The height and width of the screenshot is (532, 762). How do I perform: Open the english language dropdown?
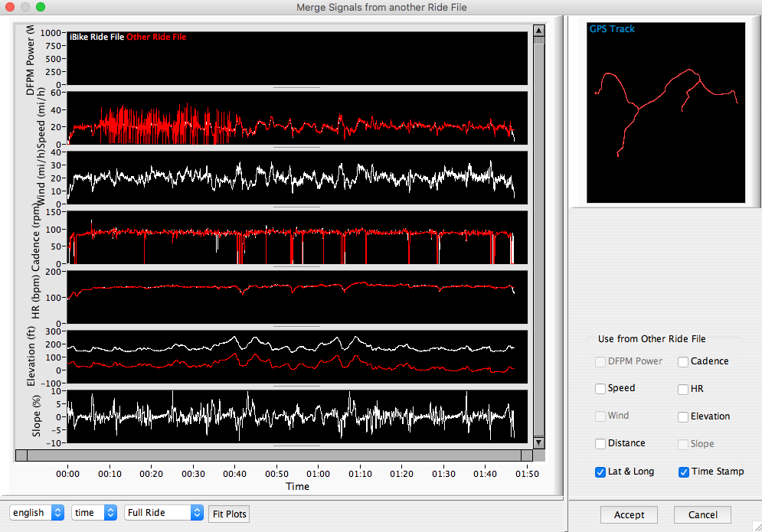(x=37, y=513)
